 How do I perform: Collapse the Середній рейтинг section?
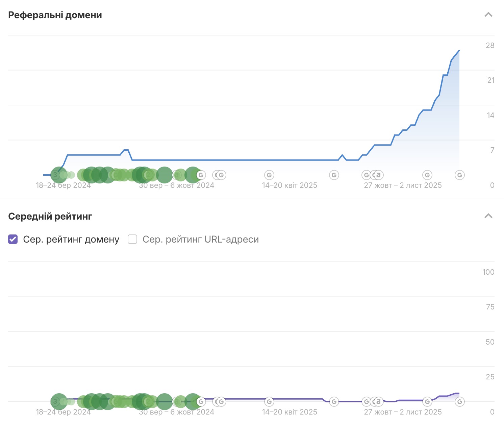(x=488, y=216)
